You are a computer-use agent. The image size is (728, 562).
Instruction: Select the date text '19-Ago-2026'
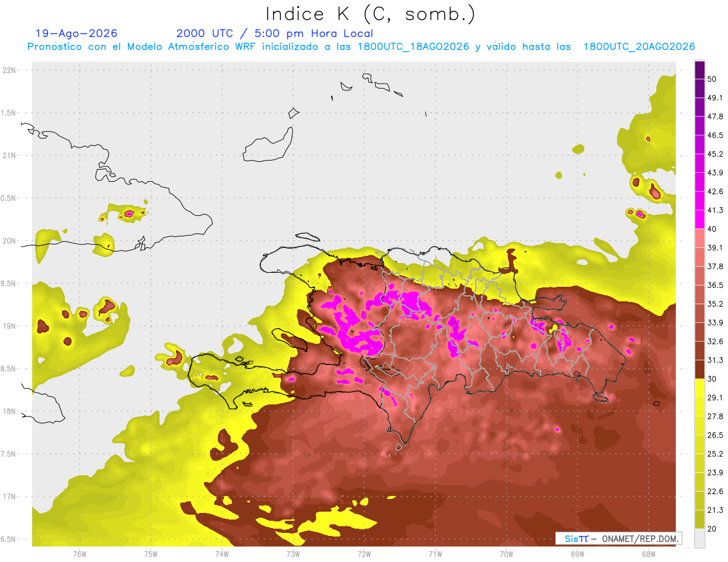(76, 33)
